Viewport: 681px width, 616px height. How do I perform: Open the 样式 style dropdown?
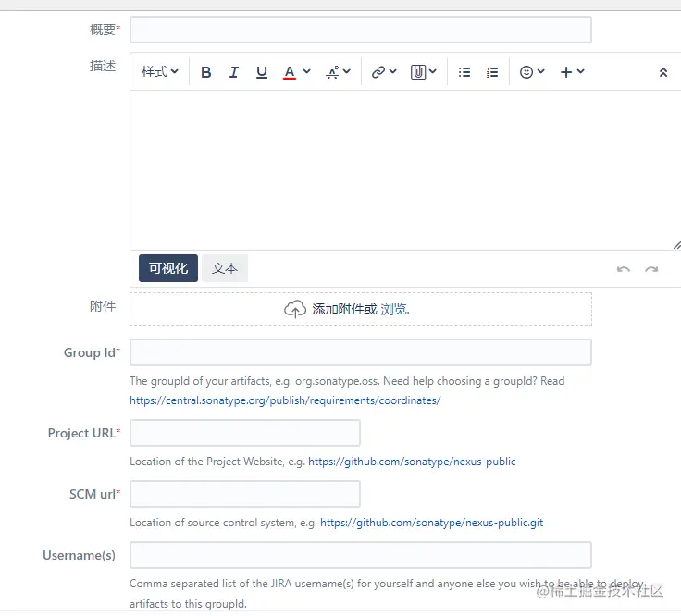pyautogui.click(x=159, y=71)
